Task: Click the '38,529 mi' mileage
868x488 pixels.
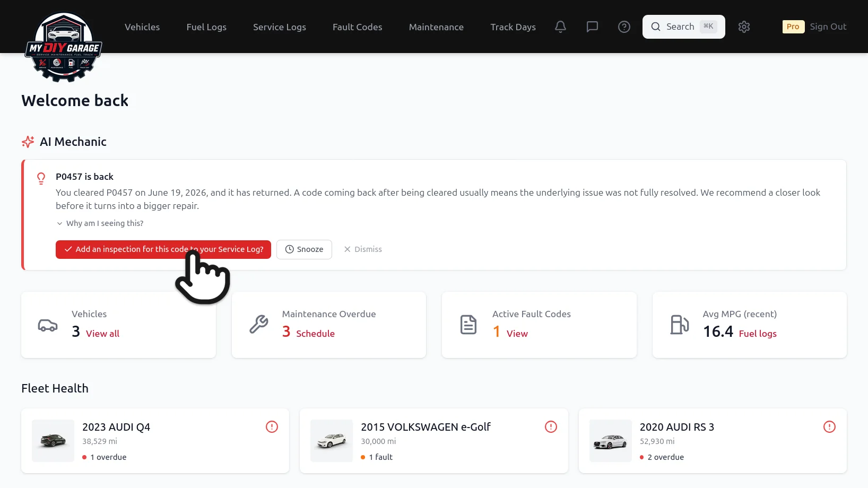Action: pos(100,441)
